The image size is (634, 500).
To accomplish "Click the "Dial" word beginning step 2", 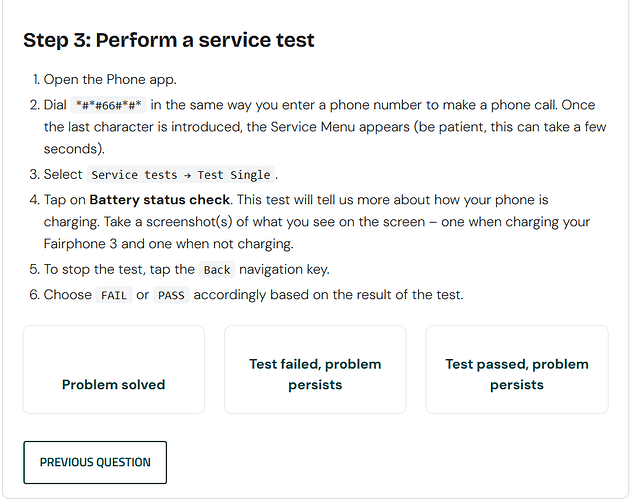I will pyautogui.click(x=56, y=104).
